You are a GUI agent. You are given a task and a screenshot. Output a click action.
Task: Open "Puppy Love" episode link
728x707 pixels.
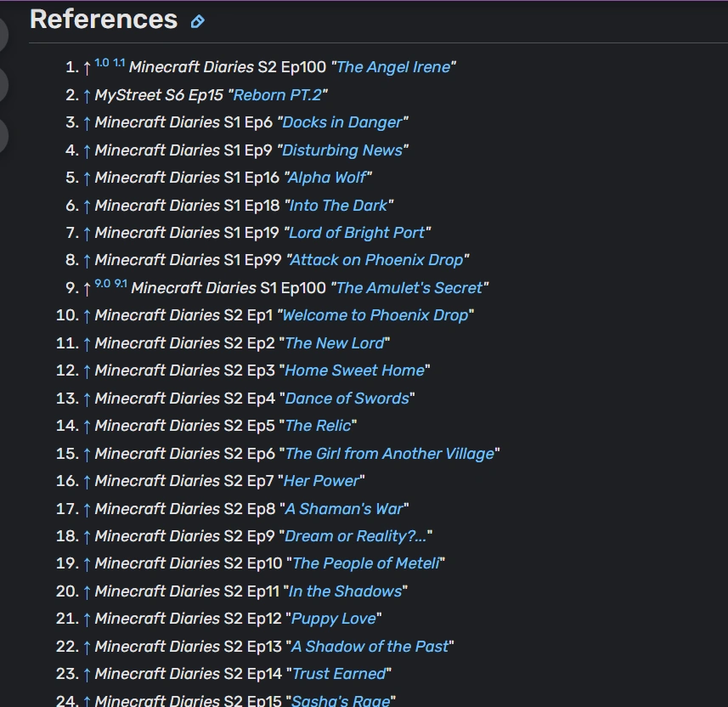[332, 619]
